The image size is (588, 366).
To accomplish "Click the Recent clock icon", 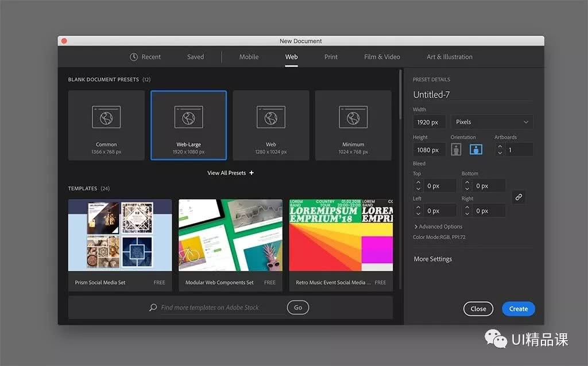I will tap(134, 57).
